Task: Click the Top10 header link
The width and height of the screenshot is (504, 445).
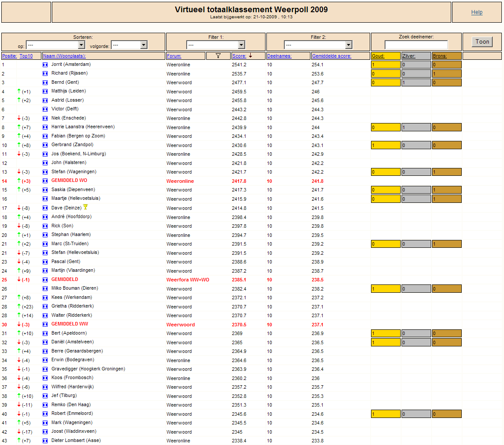Action: [26, 56]
